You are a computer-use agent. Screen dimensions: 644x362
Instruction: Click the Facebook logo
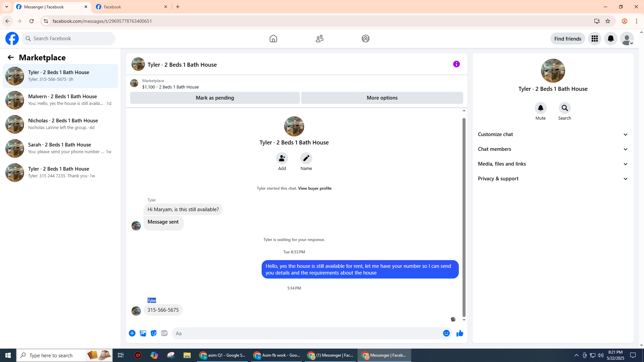(12, 39)
